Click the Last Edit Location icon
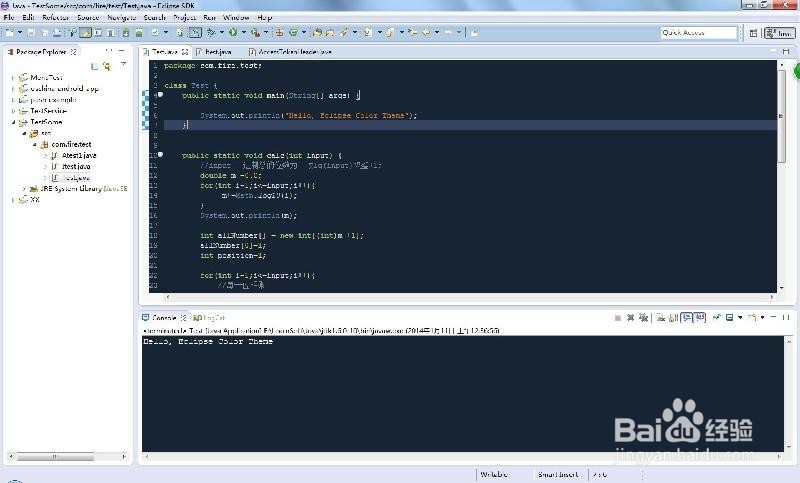This screenshot has width=800, height=483. coord(412,33)
